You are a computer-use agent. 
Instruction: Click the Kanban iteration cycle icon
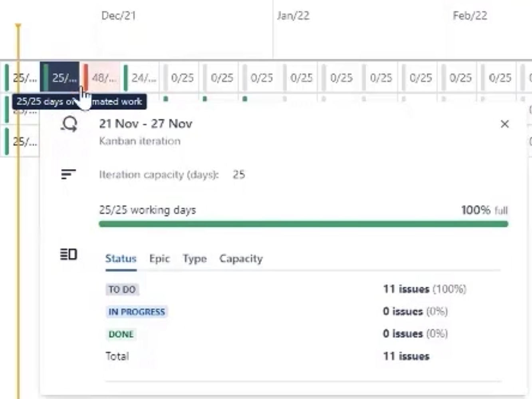[x=69, y=125]
